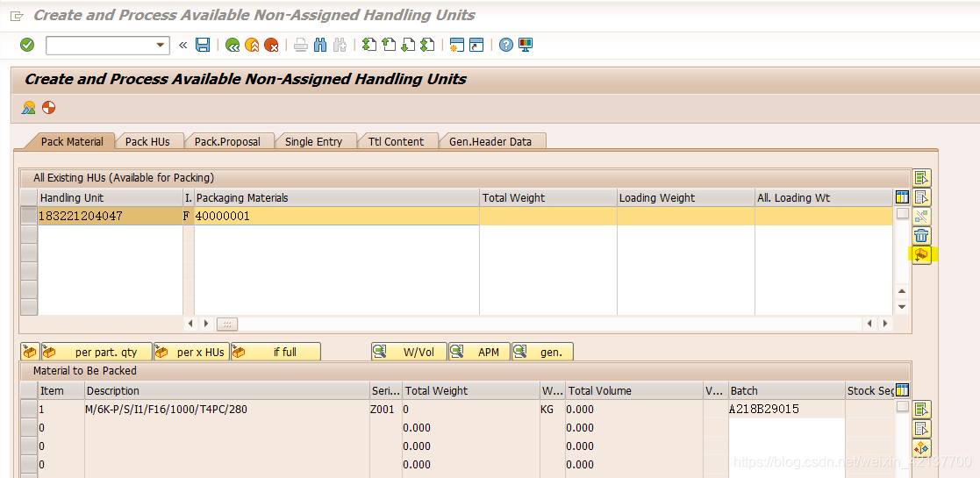This screenshot has width=980, height=478.
Task: Click the Packaging Materials column header
Action: pyautogui.click(x=337, y=197)
